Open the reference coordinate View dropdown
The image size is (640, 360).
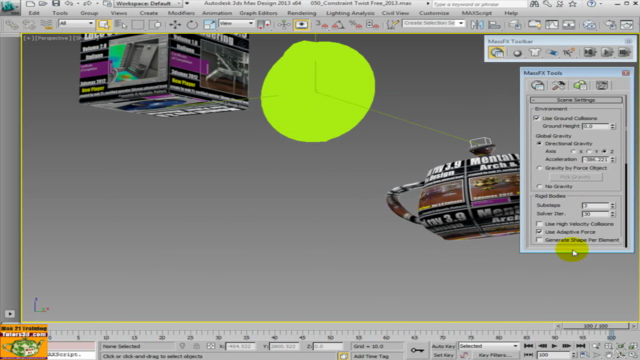click(236, 24)
